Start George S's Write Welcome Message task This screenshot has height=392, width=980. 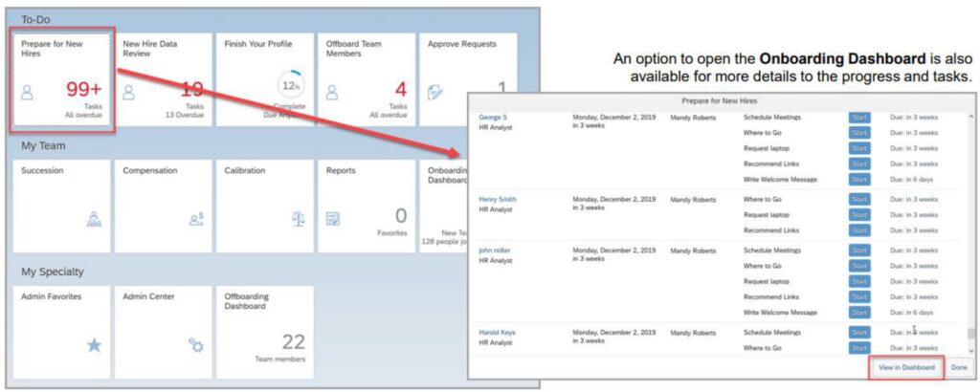pos(859,179)
